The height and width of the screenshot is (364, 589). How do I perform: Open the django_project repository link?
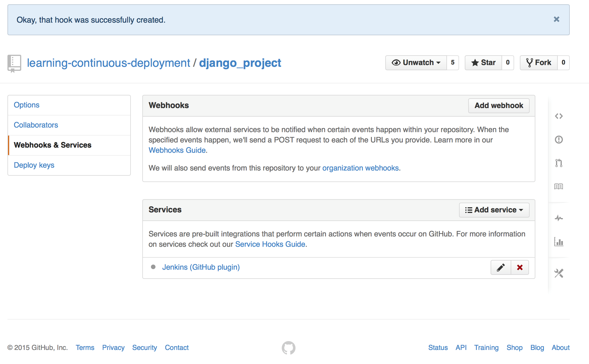(240, 63)
